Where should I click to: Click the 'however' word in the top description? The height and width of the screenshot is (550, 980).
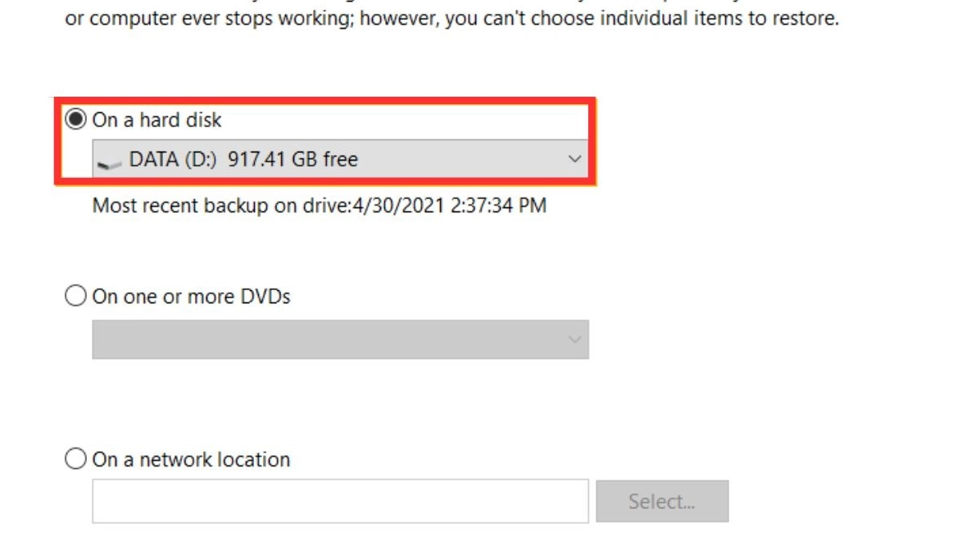pos(399,18)
